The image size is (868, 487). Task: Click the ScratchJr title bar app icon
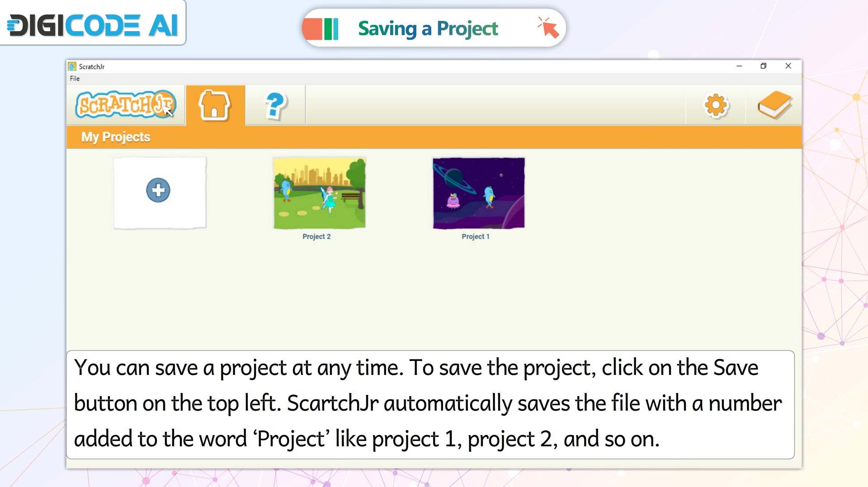[x=72, y=66]
